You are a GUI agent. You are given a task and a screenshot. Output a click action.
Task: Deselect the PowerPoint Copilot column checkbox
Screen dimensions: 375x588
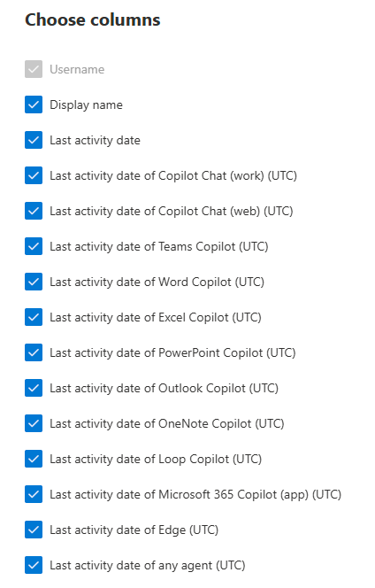pyautogui.click(x=34, y=352)
